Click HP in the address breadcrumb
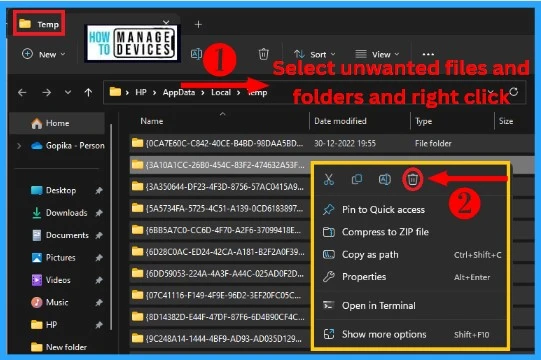 point(141,92)
